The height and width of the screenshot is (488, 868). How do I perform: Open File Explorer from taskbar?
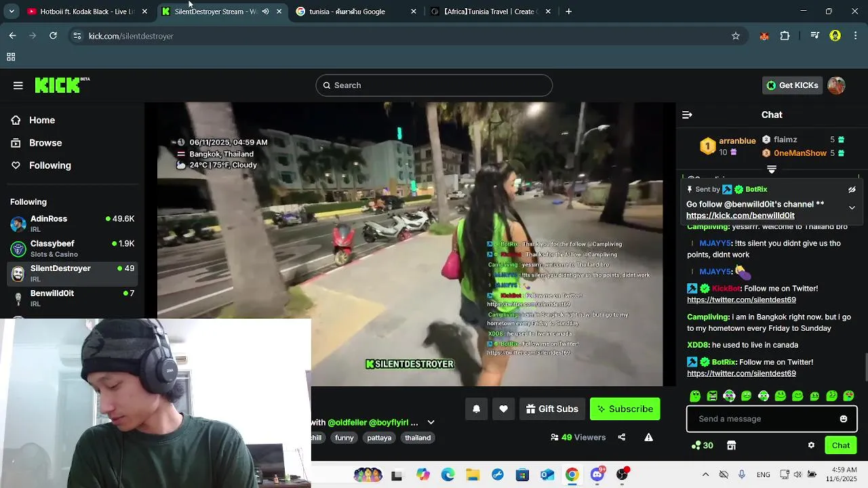point(473,475)
